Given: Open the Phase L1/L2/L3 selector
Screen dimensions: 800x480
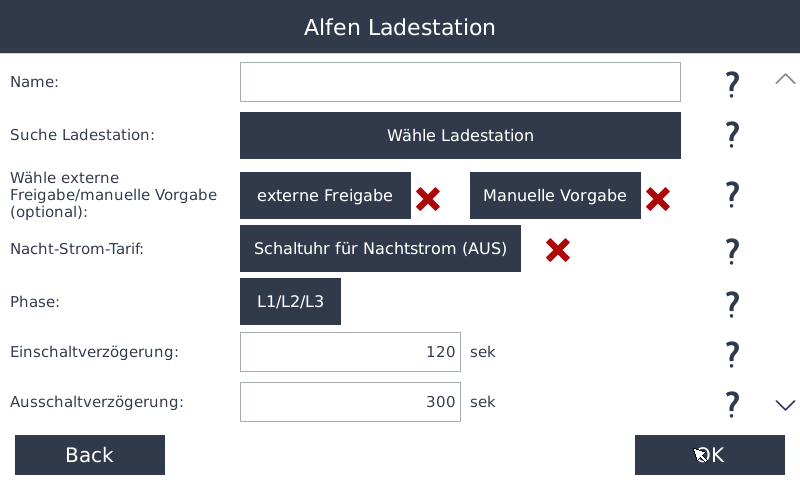Looking at the screenshot, I should point(290,302).
